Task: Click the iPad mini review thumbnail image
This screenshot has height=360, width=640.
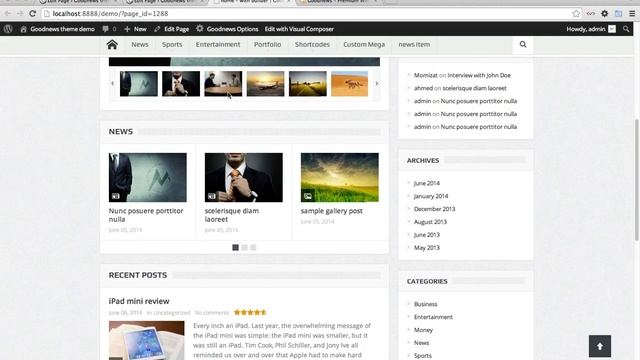Action: coord(147,340)
